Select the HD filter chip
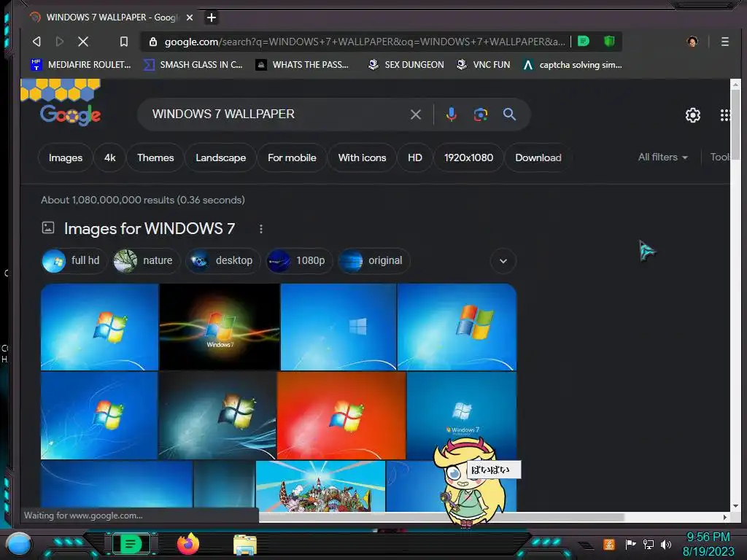 pyautogui.click(x=414, y=157)
